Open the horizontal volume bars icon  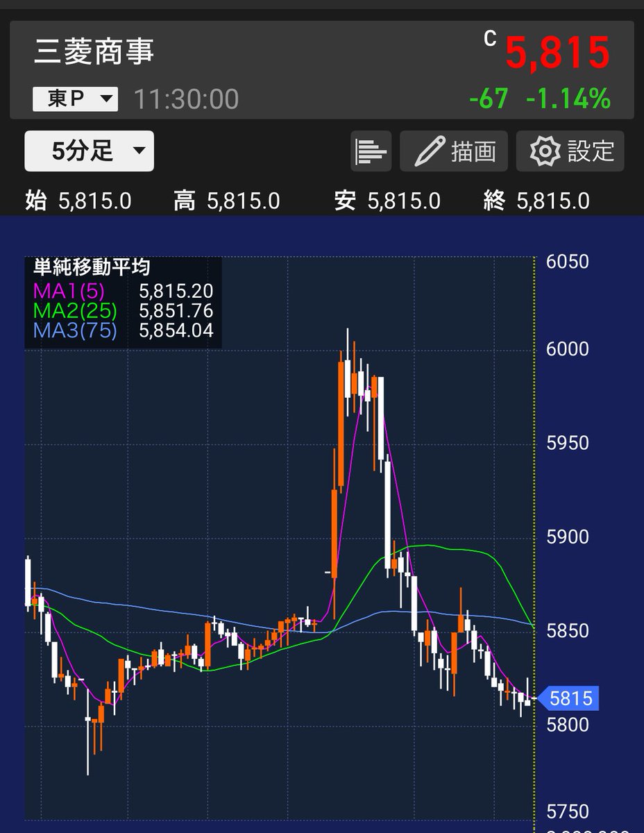click(x=371, y=151)
